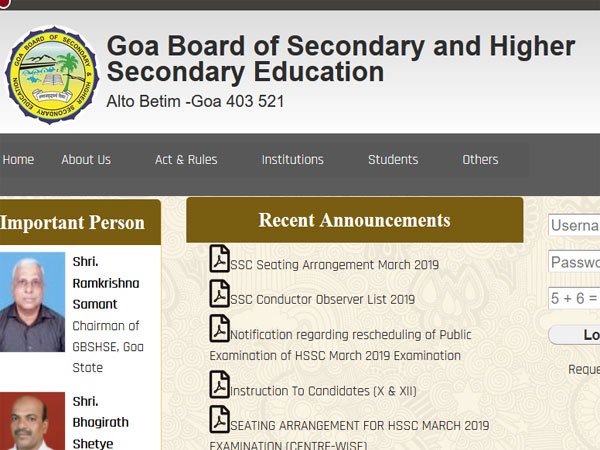Click PDF icon for HSSC seating arrangement
The width and height of the screenshot is (600, 450).
coord(219,419)
